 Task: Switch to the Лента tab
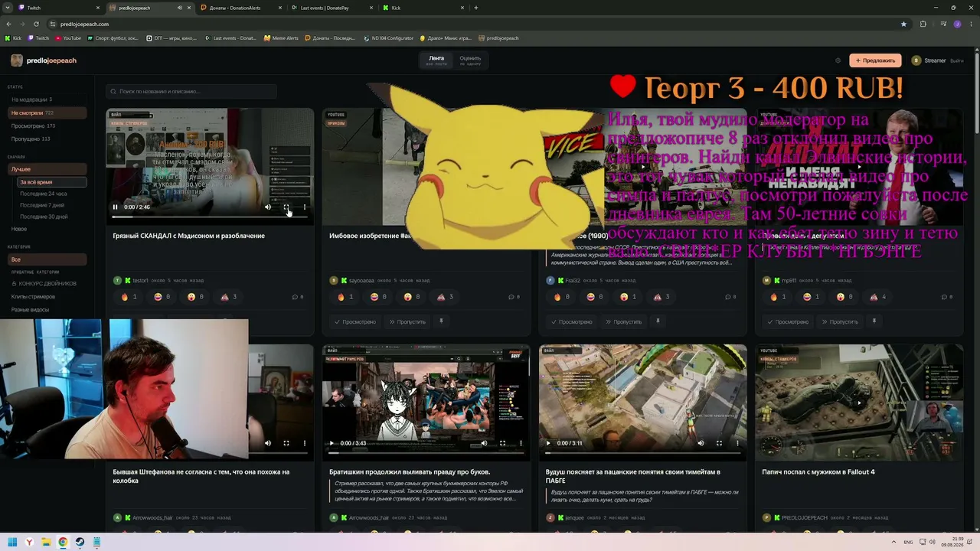[436, 60]
